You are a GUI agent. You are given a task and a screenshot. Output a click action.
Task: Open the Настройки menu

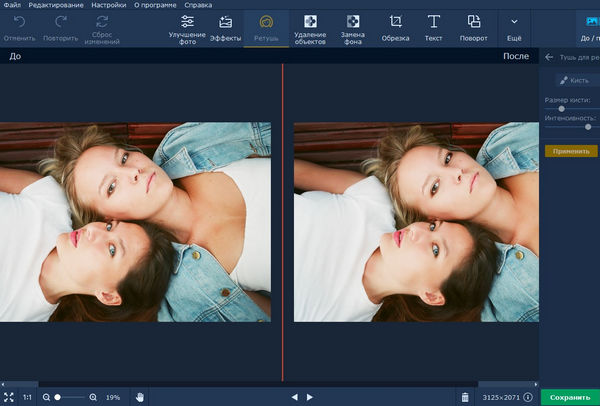point(108,5)
